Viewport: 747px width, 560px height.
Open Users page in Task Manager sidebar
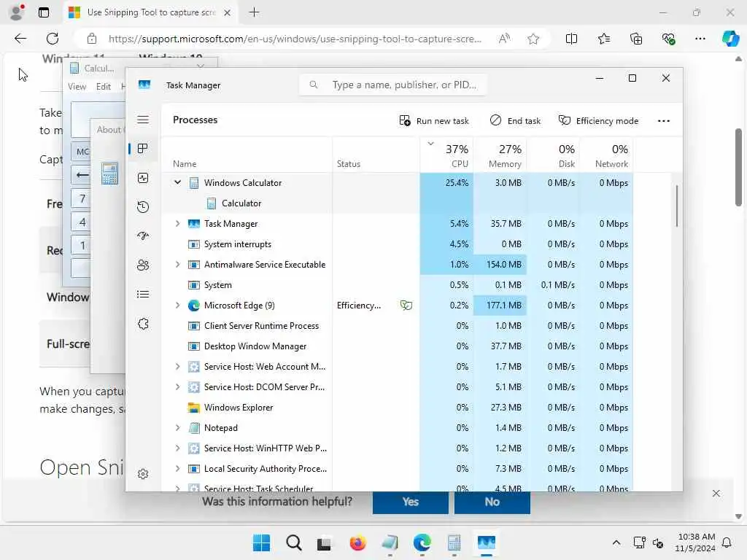point(143,265)
